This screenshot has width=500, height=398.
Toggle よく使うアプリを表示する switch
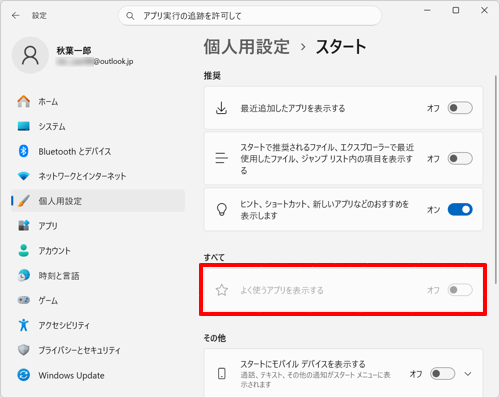click(x=460, y=290)
